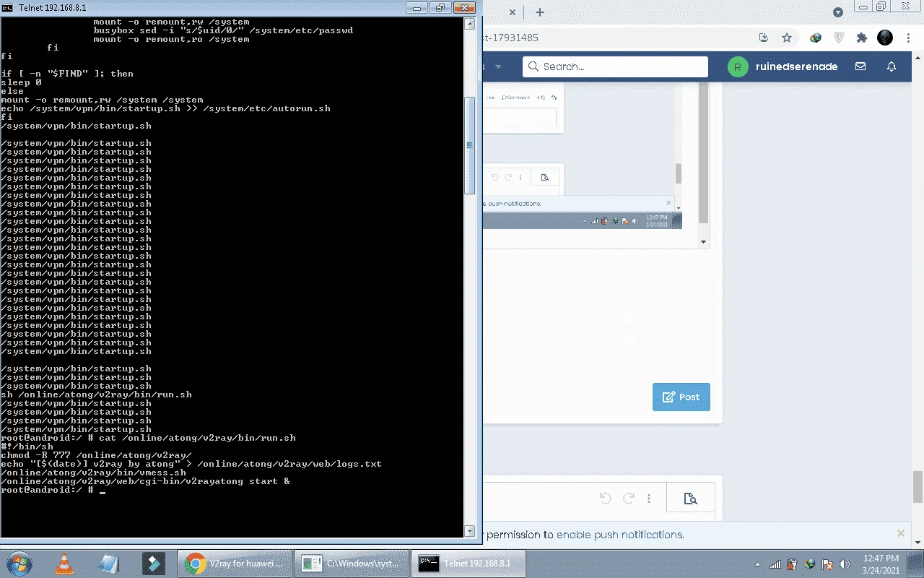
Task: Expand the forum nav dropdown arrow
Action: [x=498, y=66]
